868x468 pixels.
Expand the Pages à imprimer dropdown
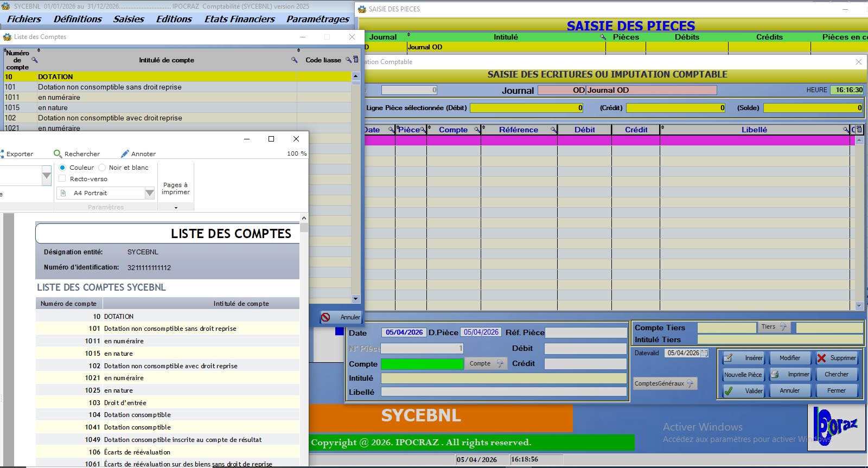coord(176,207)
